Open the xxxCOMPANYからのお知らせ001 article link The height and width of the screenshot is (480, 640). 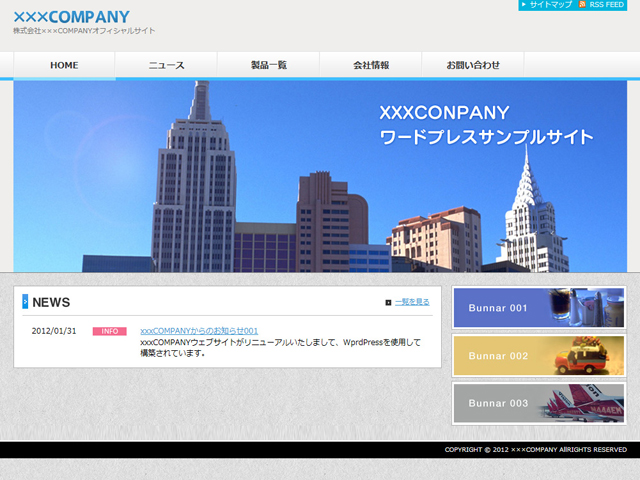click(x=199, y=331)
